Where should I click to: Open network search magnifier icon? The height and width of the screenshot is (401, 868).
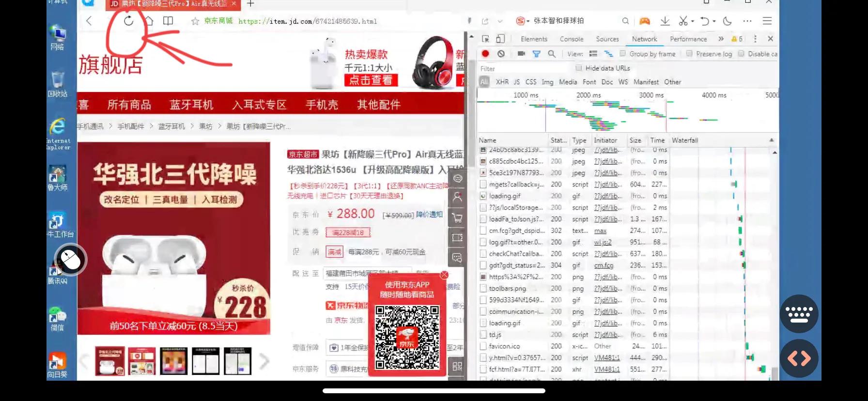pyautogui.click(x=552, y=54)
